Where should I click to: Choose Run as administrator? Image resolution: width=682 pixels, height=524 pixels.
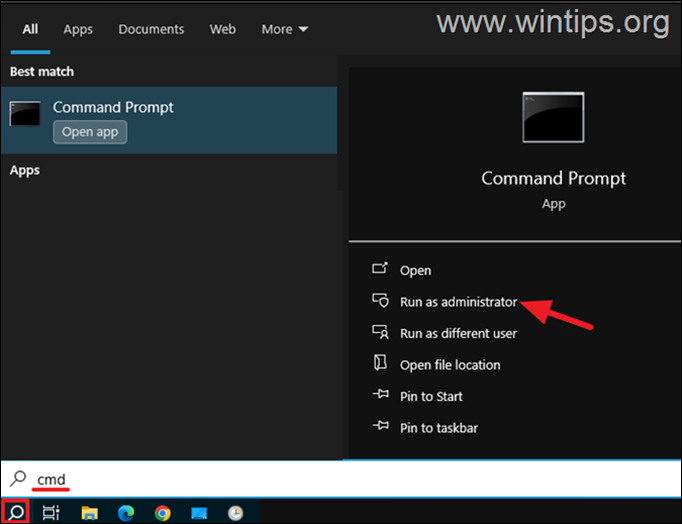click(x=458, y=302)
